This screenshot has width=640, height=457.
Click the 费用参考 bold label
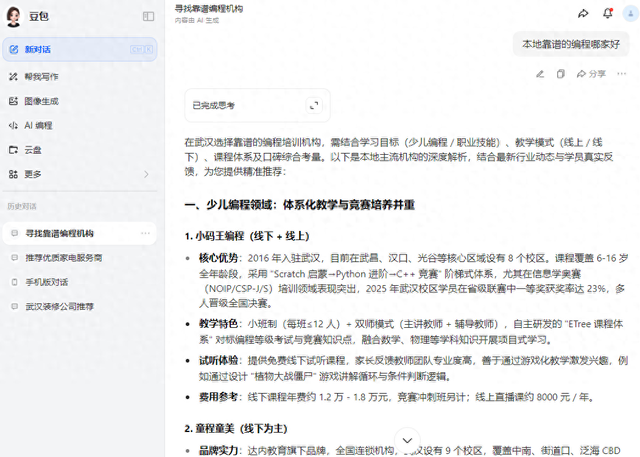(x=218, y=397)
